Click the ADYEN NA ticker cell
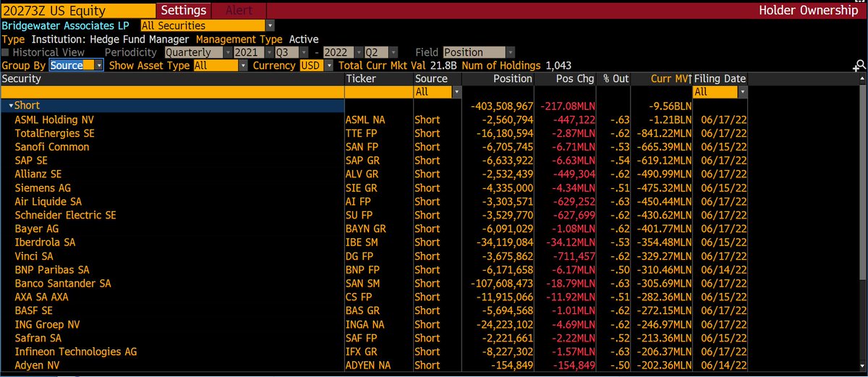Image resolution: width=868 pixels, height=377 pixels. (x=370, y=365)
